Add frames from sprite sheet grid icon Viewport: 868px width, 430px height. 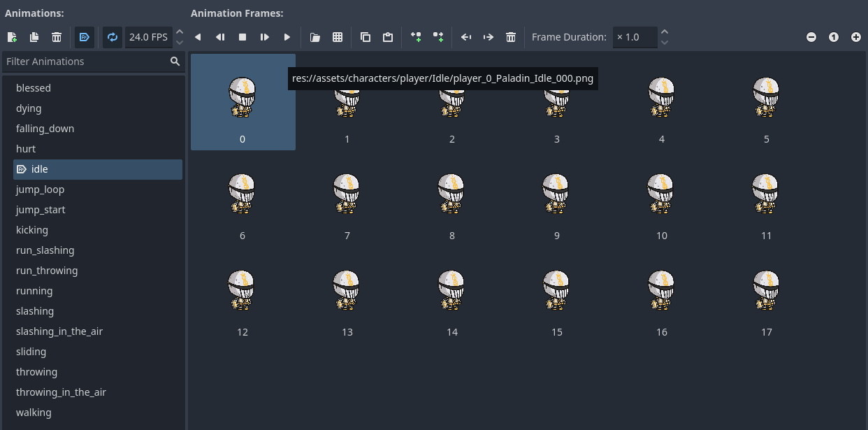[338, 37]
